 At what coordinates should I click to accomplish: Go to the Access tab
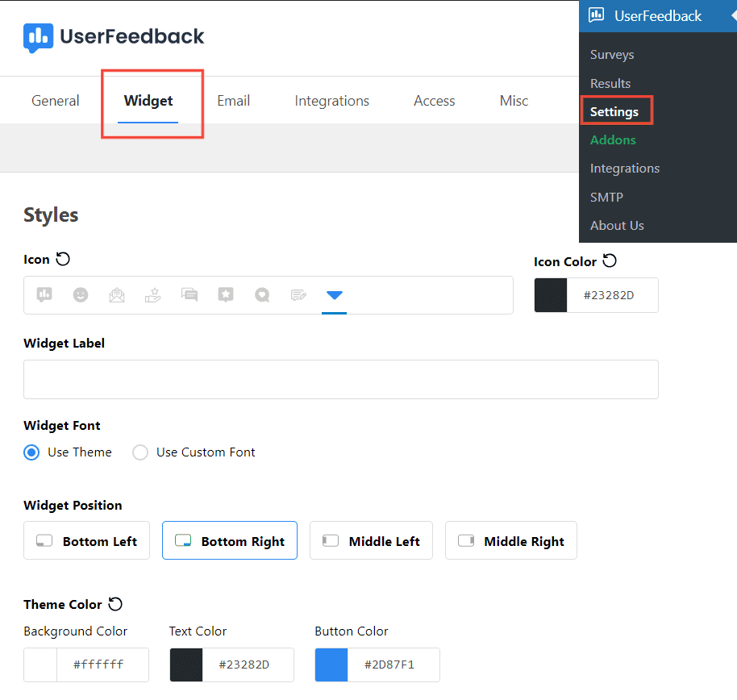435,101
